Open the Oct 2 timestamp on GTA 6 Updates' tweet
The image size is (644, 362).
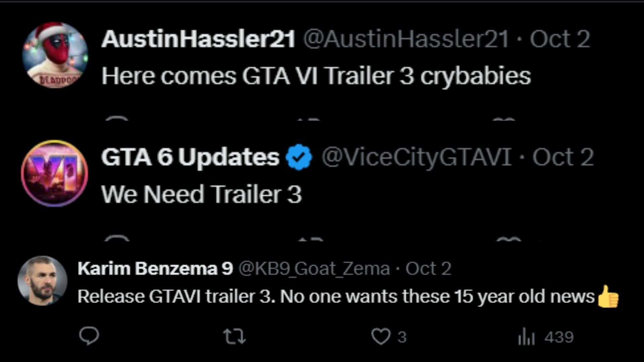pos(563,157)
